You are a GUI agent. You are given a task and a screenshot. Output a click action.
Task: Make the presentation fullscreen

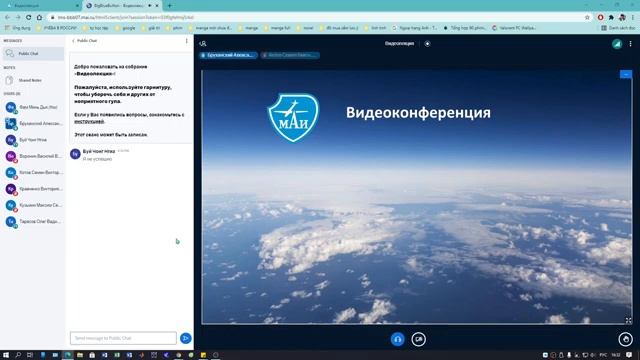pyautogui.click(x=629, y=320)
